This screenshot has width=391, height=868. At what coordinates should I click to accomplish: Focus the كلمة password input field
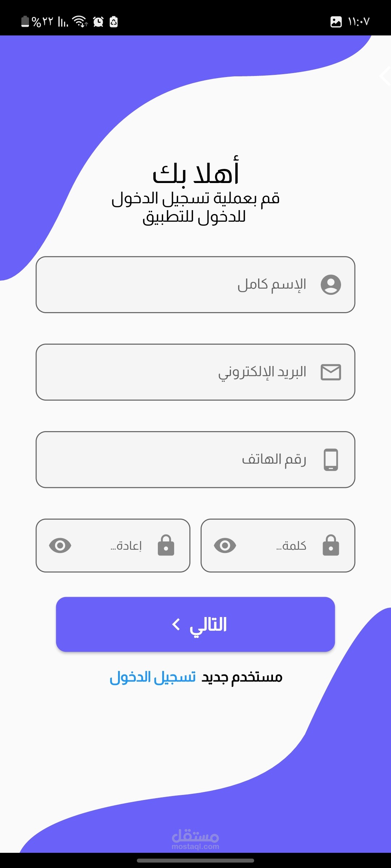pos(278,545)
